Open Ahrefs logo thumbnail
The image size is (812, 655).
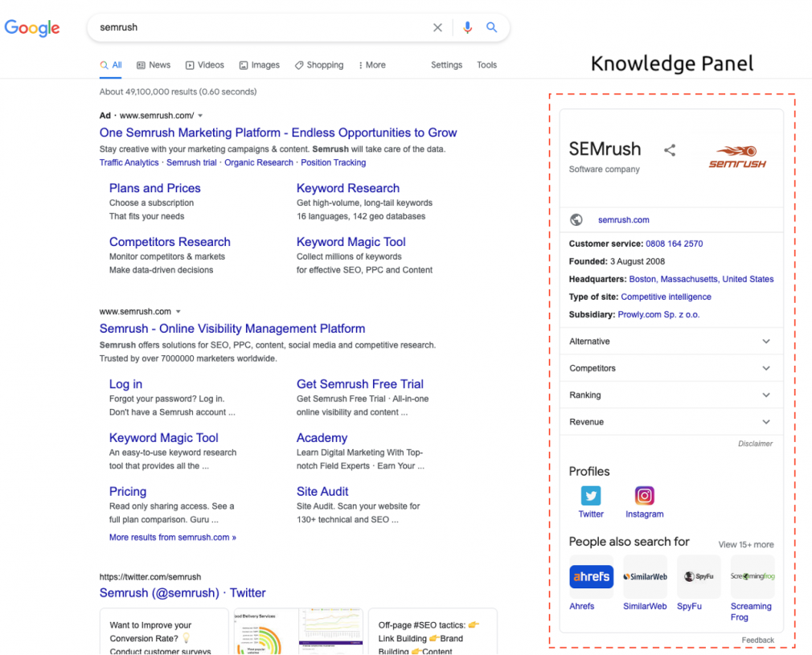tap(592, 576)
